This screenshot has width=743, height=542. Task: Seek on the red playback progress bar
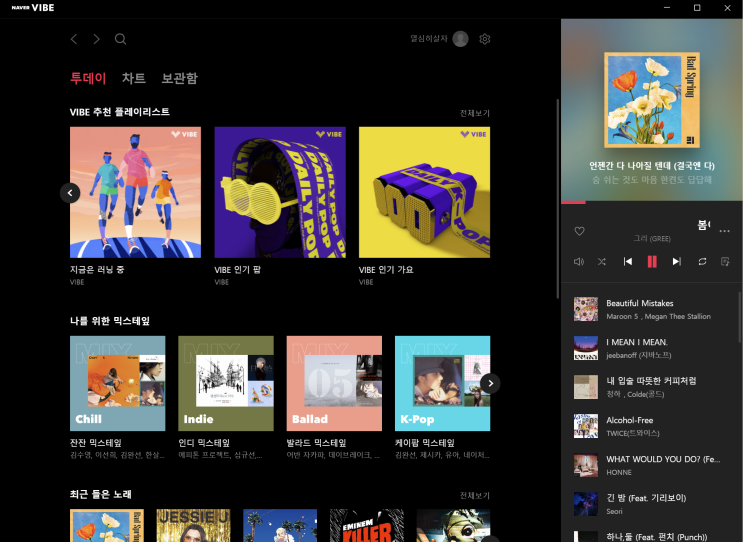[x=652, y=202]
